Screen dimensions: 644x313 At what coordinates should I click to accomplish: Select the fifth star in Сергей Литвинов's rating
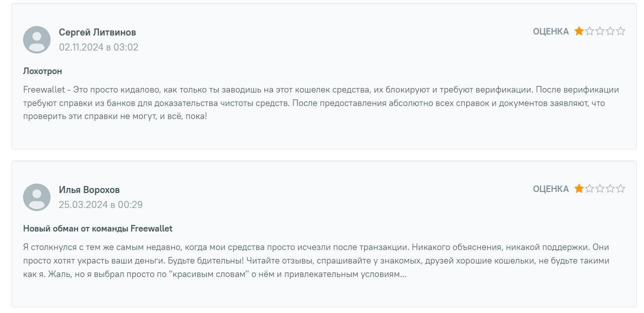[x=621, y=31]
